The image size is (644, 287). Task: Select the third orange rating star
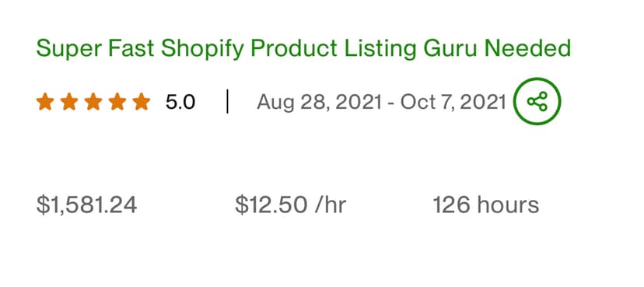point(93,101)
